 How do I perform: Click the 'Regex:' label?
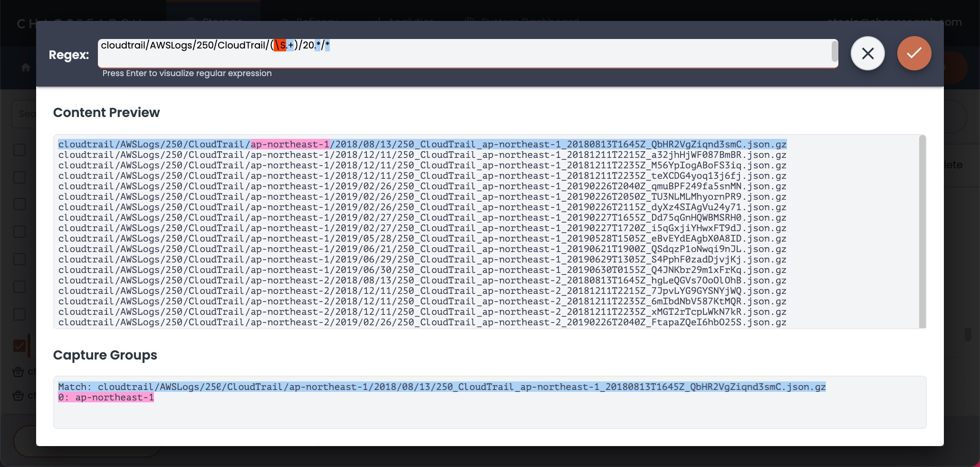pyautogui.click(x=69, y=55)
